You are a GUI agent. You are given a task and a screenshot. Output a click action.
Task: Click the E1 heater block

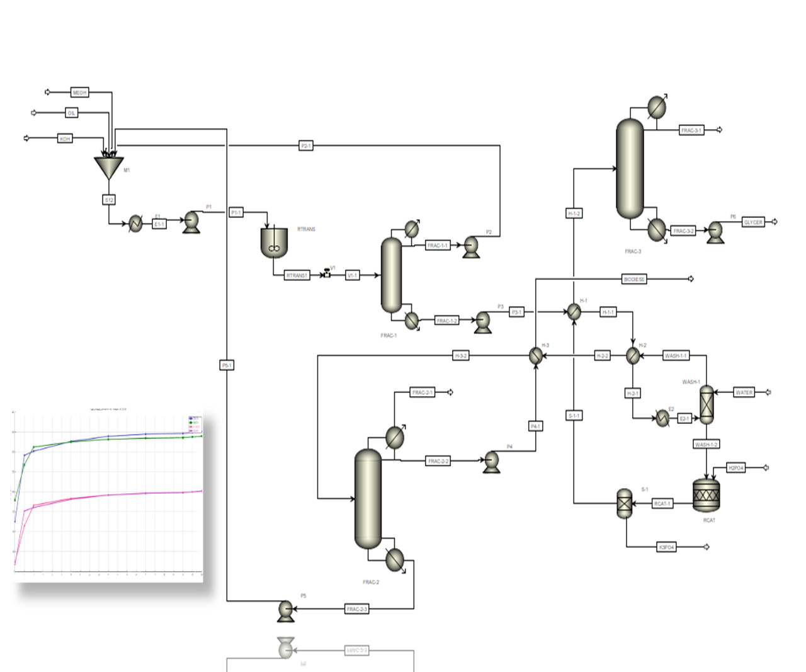[135, 224]
